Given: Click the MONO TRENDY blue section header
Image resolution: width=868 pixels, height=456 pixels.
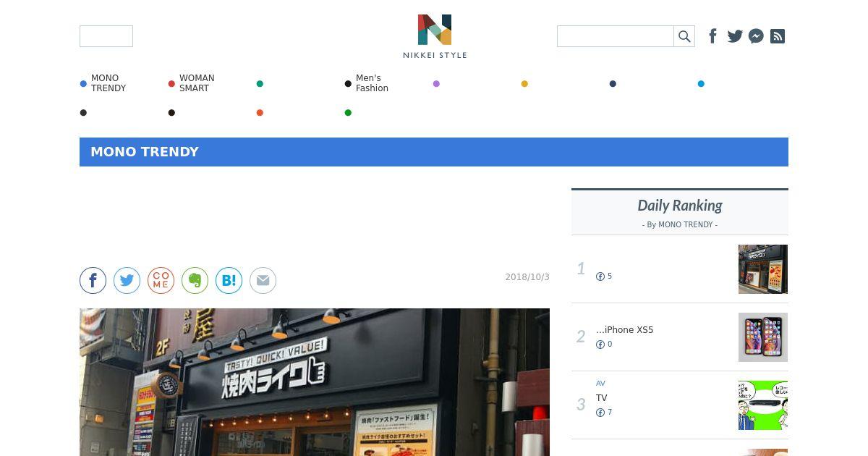Looking at the screenshot, I should point(434,152).
